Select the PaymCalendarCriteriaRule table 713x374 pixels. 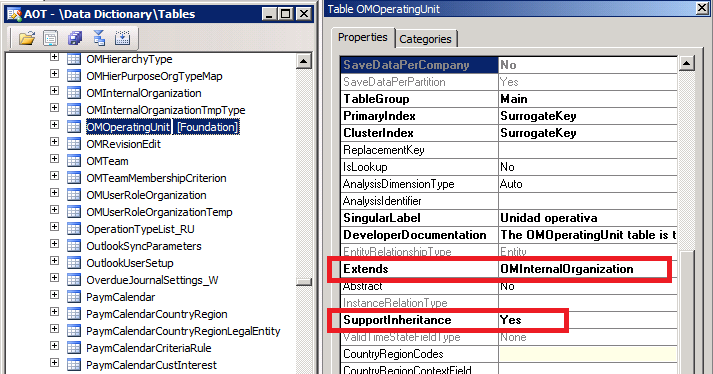[x=149, y=348]
